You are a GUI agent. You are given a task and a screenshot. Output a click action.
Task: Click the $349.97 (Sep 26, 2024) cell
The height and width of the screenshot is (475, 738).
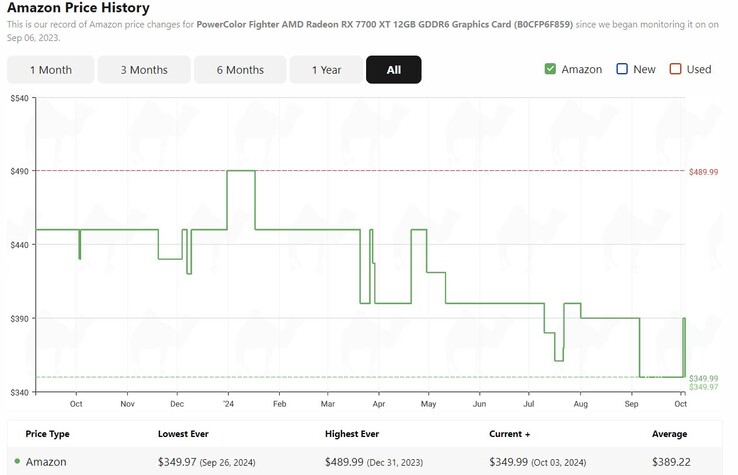pyautogui.click(x=206, y=462)
